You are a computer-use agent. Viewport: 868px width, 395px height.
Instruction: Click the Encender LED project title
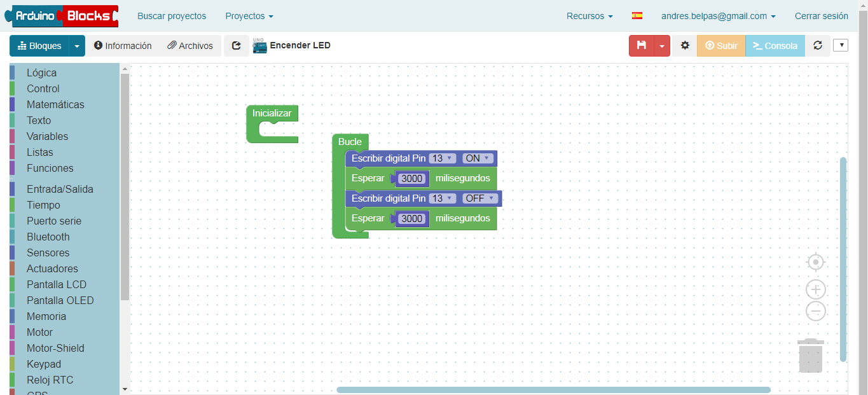300,45
